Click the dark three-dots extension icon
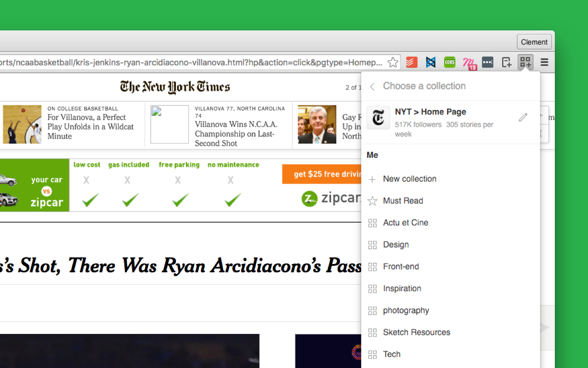 click(x=487, y=62)
